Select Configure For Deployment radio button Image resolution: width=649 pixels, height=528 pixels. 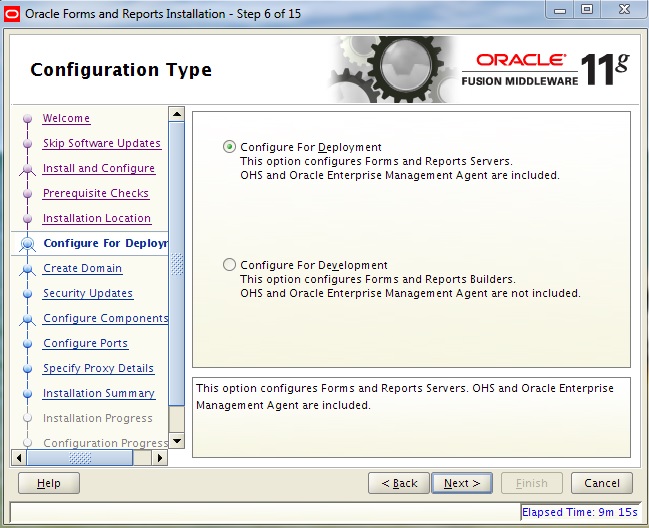pyautogui.click(x=230, y=147)
